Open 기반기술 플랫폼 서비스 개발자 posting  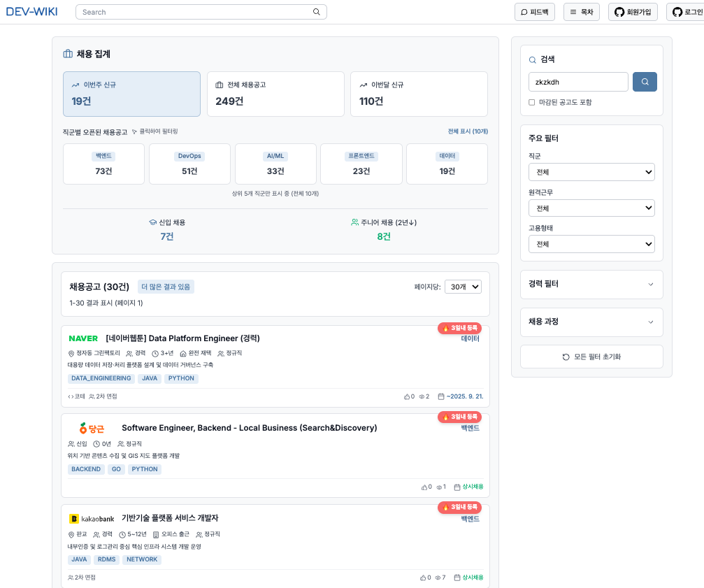pos(170,518)
